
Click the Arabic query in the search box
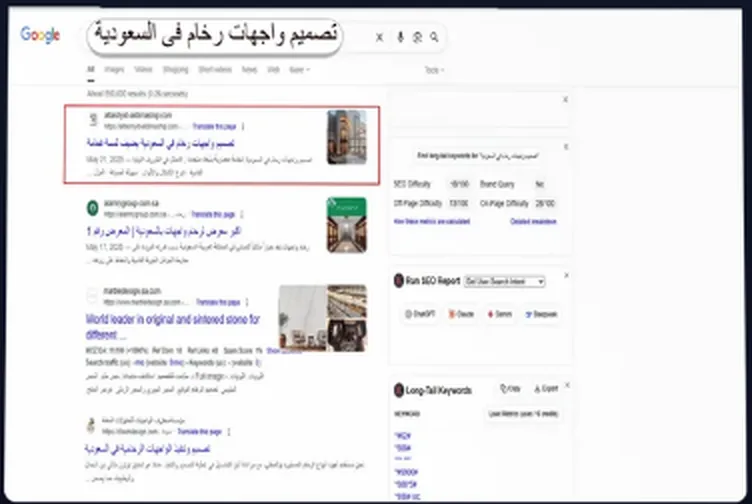216,34
